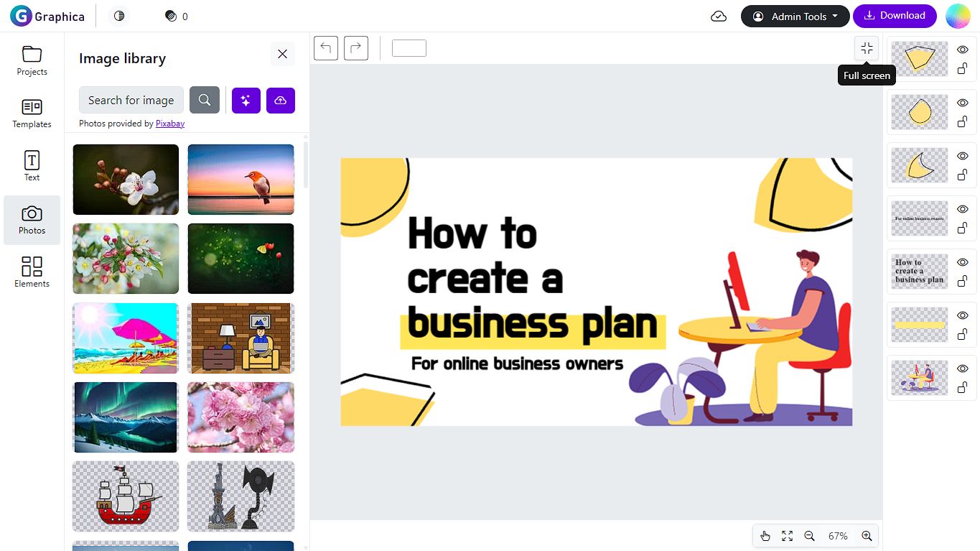Lock the 'For online business owners' layer
Image resolution: width=980 pixels, height=551 pixels.
click(x=963, y=228)
